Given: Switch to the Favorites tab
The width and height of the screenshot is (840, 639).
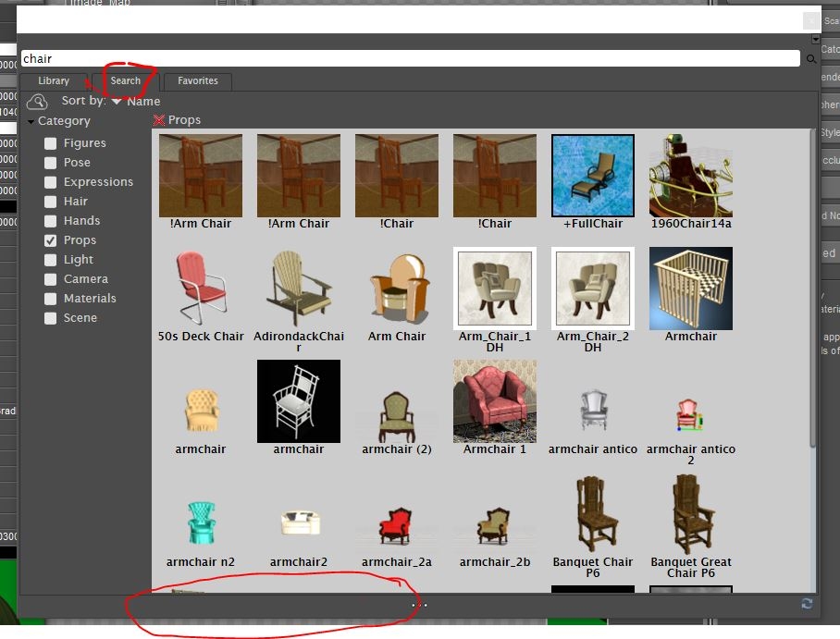Looking at the screenshot, I should coord(198,80).
